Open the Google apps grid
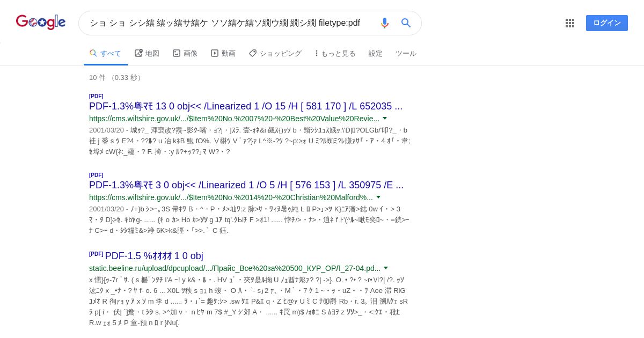This screenshot has height=338, width=644. pos(570,23)
